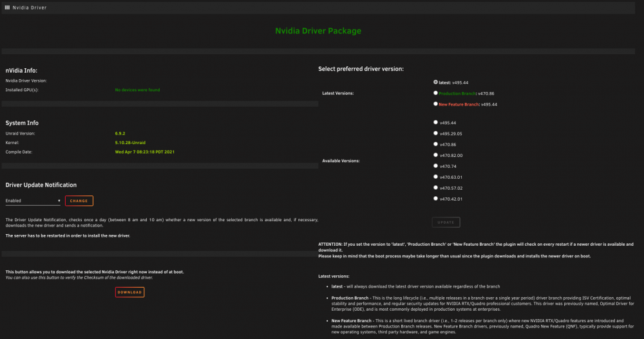Select available version v495.44 radio button
644x339 pixels.
coord(435,122)
